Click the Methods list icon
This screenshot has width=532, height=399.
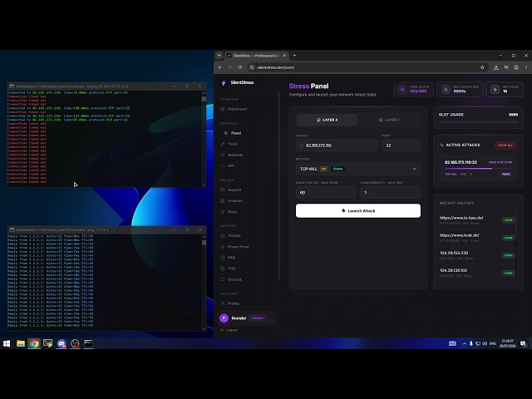tap(223, 155)
